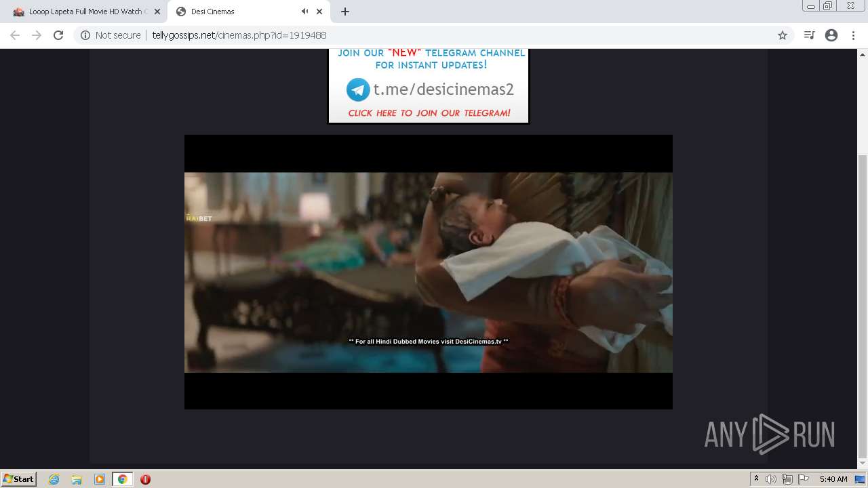
Task: Show desktop via tray corner icon
Action: click(x=861, y=479)
